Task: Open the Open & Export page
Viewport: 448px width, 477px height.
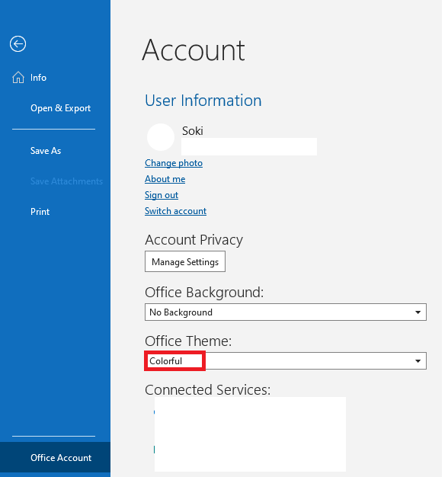Action: coord(60,108)
